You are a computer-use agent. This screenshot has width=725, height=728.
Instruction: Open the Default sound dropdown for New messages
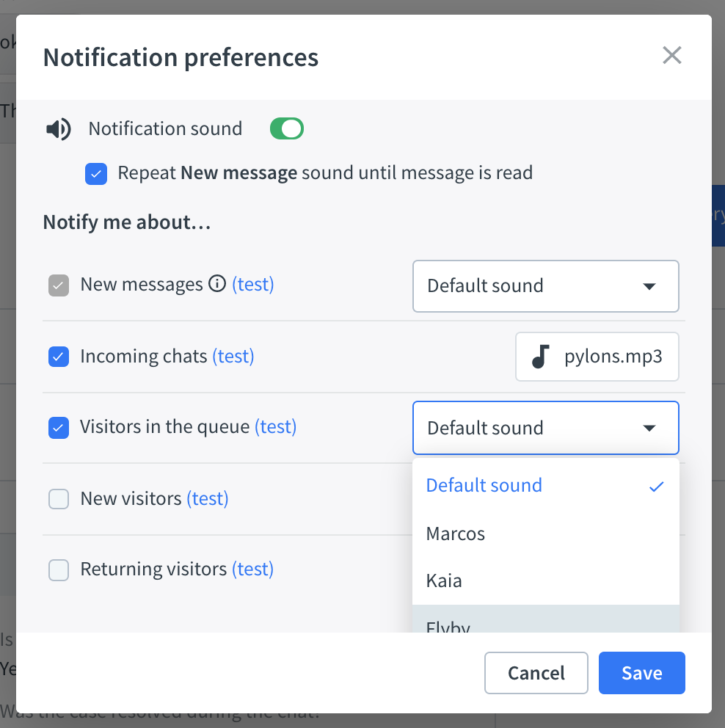pos(546,286)
